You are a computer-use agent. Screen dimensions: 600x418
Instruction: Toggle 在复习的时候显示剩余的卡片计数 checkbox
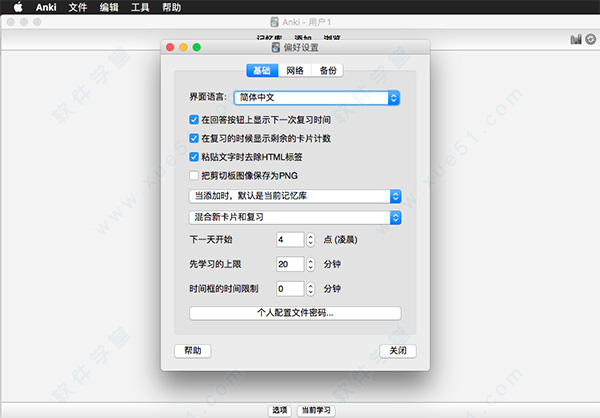pyautogui.click(x=194, y=138)
